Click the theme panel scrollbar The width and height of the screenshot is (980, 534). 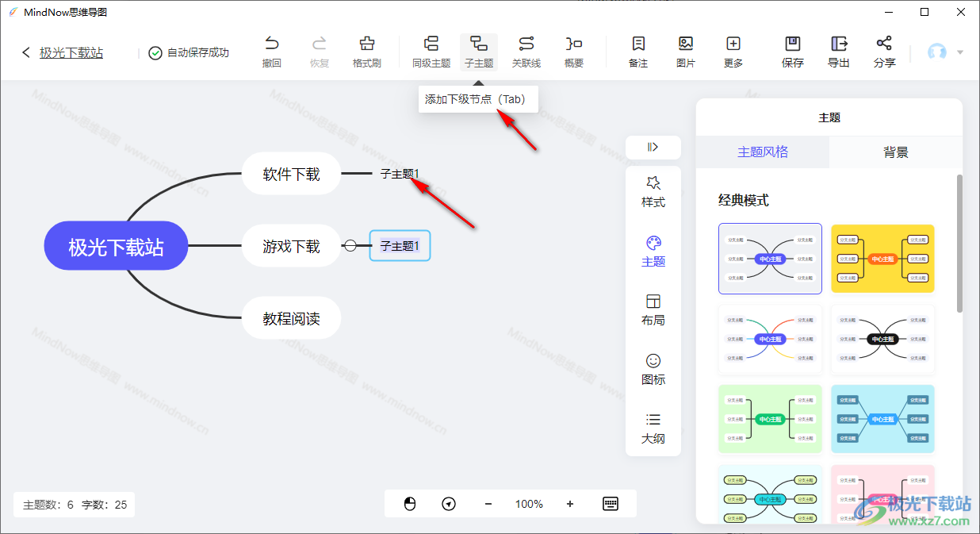click(959, 244)
